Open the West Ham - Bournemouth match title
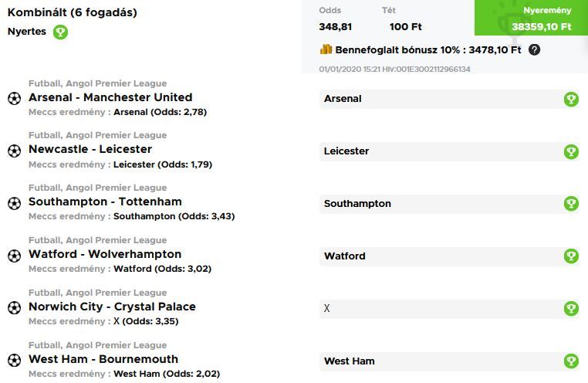The width and height of the screenshot is (588, 383). tap(103, 359)
